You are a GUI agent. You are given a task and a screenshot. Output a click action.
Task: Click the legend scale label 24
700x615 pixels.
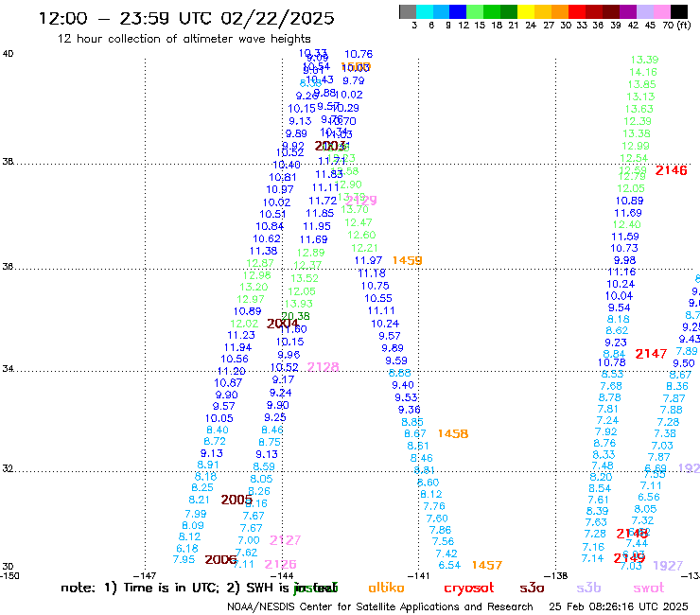pos(531,25)
